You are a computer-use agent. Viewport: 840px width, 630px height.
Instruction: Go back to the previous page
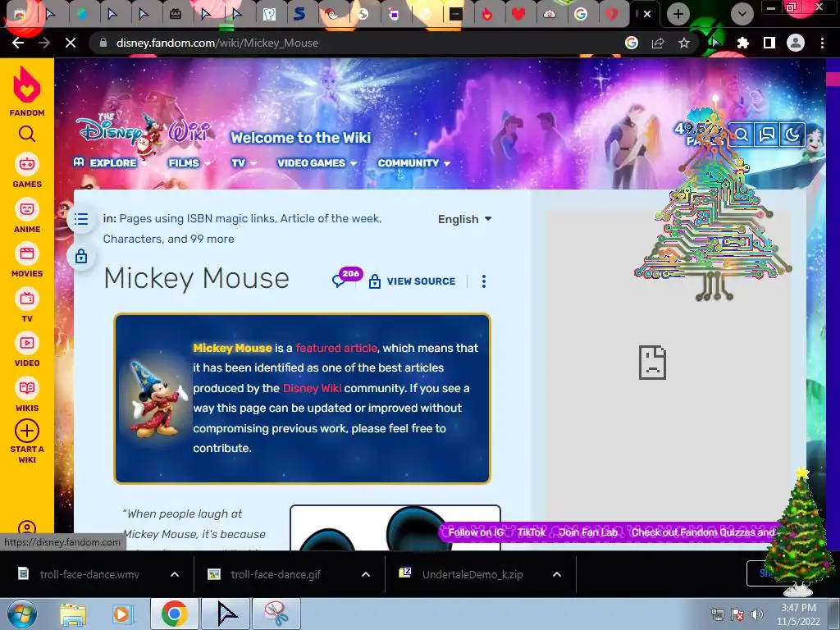18,43
